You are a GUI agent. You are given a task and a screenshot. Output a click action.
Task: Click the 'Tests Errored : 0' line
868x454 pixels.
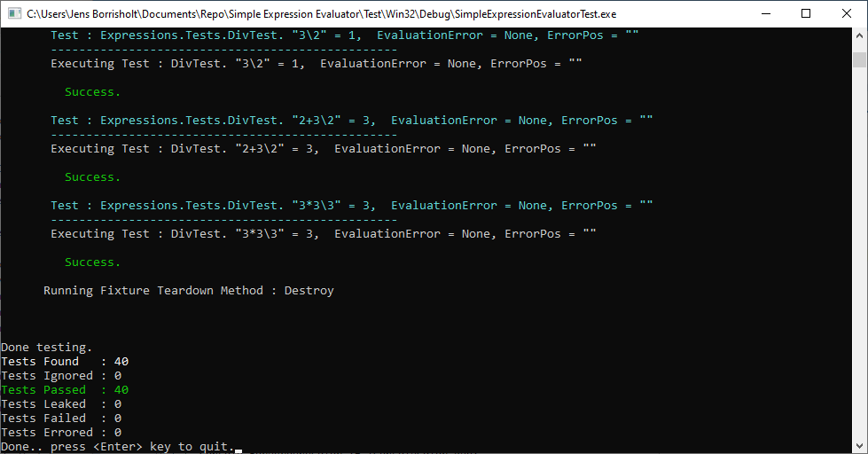click(x=61, y=433)
